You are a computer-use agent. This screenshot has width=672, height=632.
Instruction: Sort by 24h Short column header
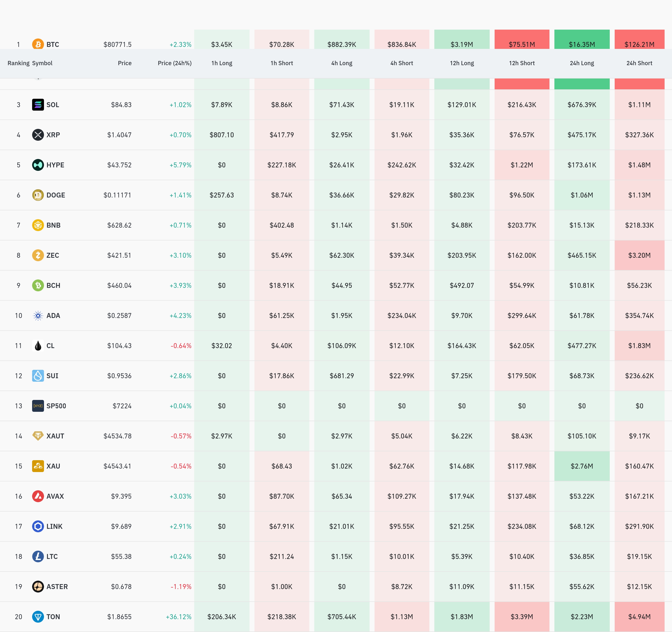pyautogui.click(x=640, y=63)
